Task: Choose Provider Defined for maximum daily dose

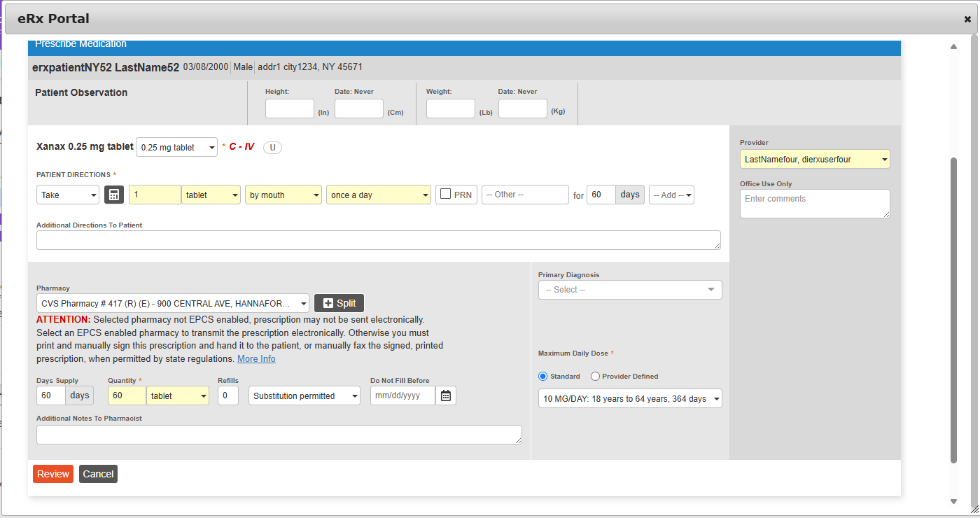Action: pyautogui.click(x=594, y=376)
